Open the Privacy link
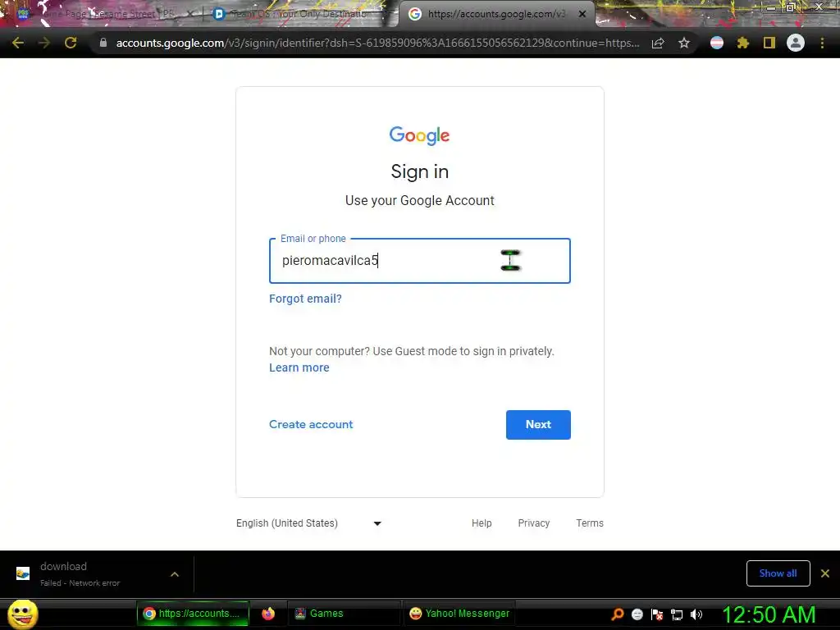The image size is (840, 630). point(533,523)
